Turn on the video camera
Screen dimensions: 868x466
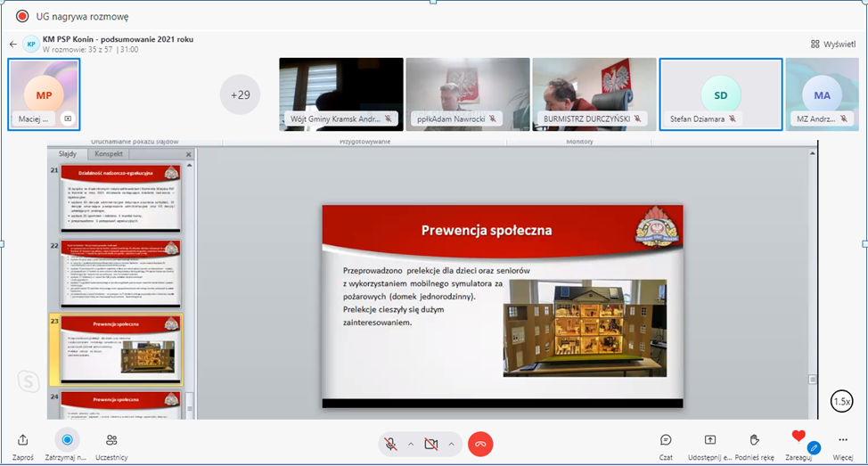[x=431, y=443]
